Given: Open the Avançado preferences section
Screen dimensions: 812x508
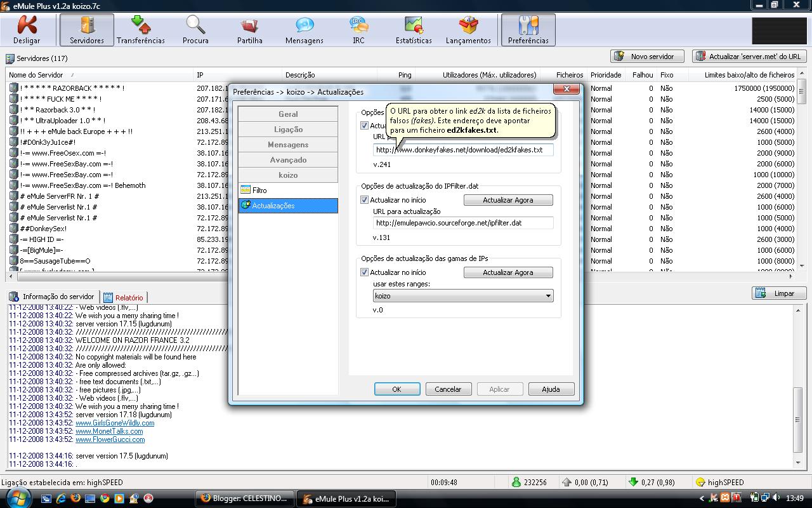Looking at the screenshot, I should [288, 160].
